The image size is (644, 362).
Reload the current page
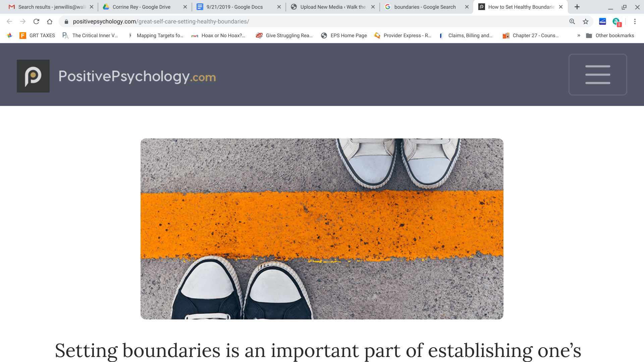[x=36, y=21]
